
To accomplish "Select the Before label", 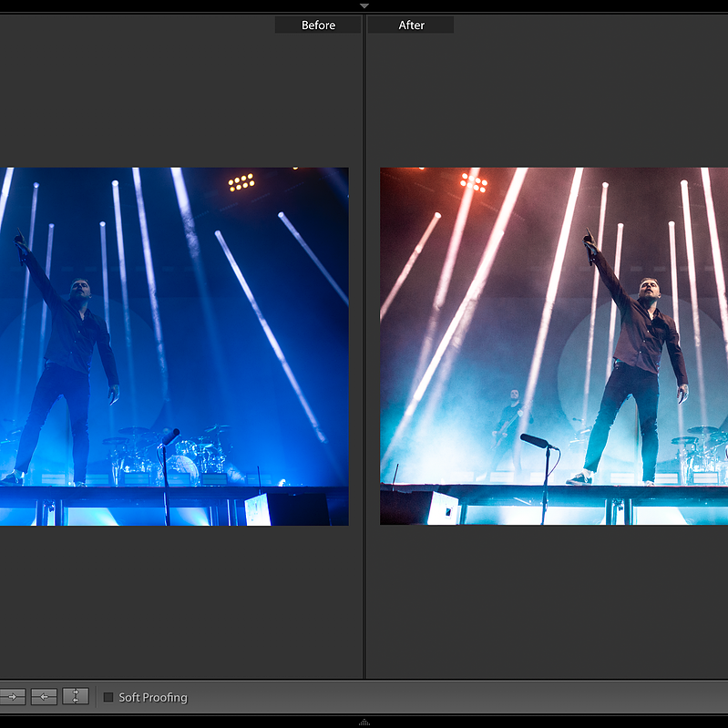I will 318,26.
